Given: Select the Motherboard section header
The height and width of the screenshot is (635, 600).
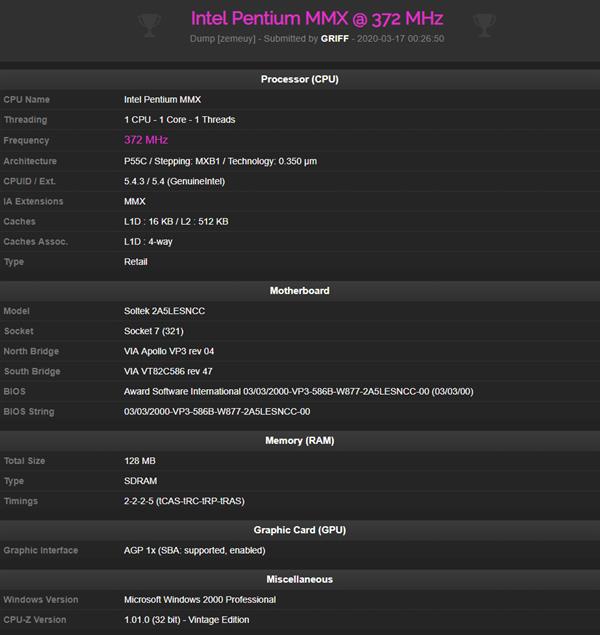Looking at the screenshot, I should coord(300,290).
